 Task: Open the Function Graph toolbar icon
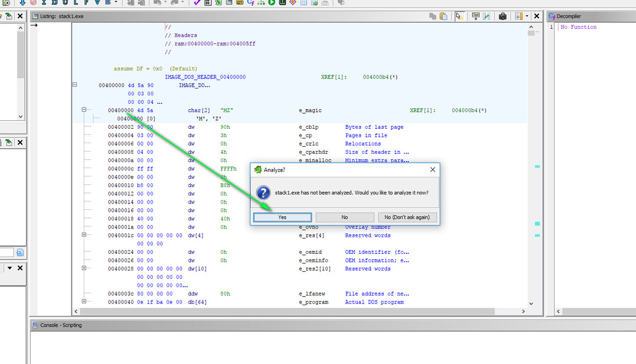coord(261,3)
